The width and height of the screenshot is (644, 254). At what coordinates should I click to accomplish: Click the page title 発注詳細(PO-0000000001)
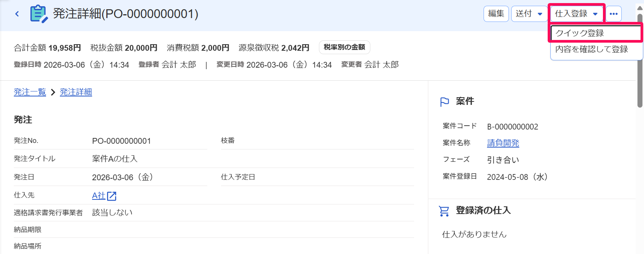(x=125, y=14)
